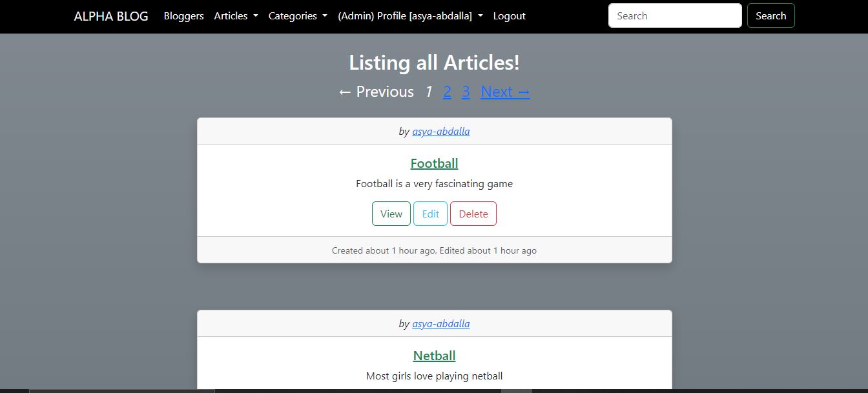Select the 'Listing all Articles!' heading
Image resolution: width=868 pixels, height=393 pixels.
tap(434, 63)
